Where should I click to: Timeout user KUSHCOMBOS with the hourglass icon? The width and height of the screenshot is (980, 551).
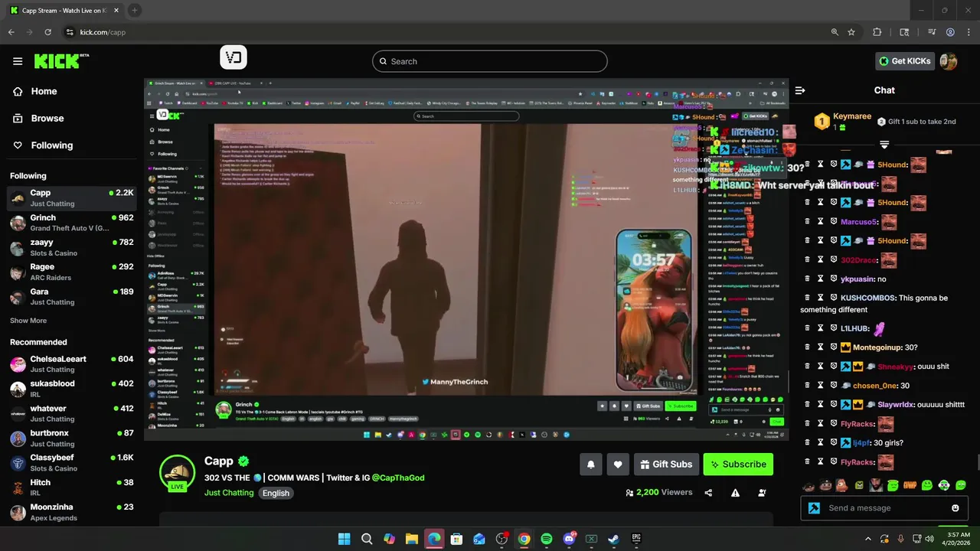pyautogui.click(x=820, y=298)
